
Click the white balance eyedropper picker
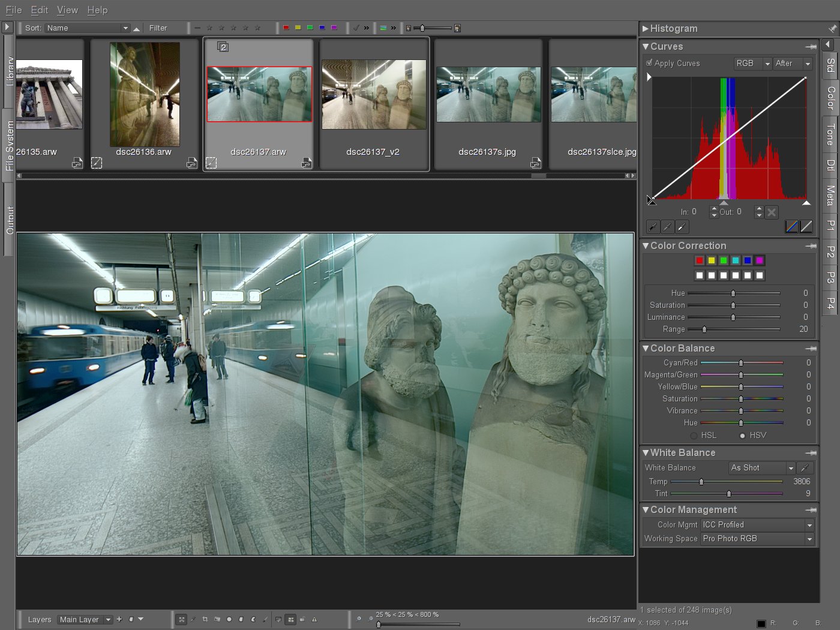point(805,468)
